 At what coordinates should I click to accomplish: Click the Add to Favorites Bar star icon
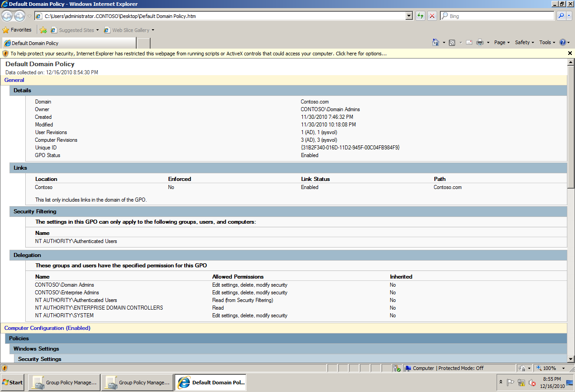click(43, 30)
